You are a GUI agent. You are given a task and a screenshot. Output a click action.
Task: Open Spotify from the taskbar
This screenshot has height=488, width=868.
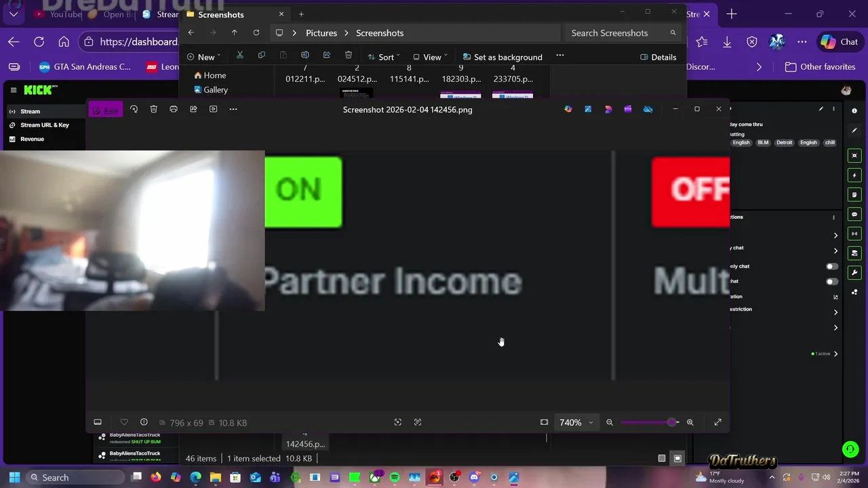click(x=395, y=477)
